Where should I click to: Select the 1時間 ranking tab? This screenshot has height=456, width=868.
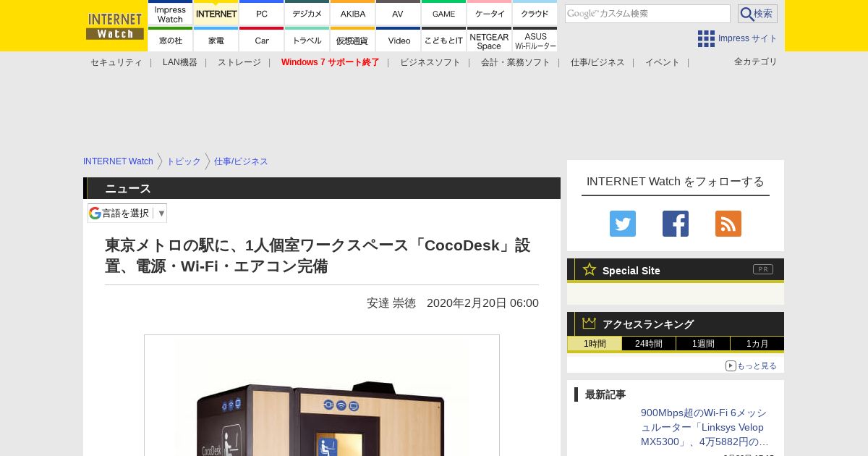point(595,344)
